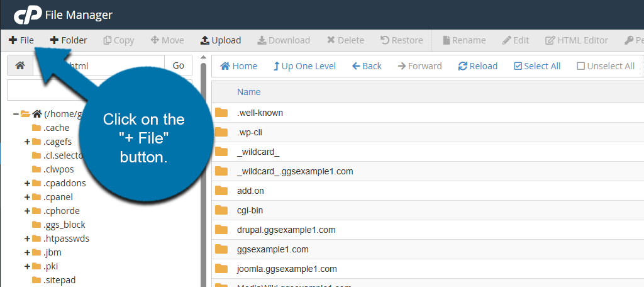Click Unselect All checkbox
This screenshot has width=644, height=287.
pos(605,66)
